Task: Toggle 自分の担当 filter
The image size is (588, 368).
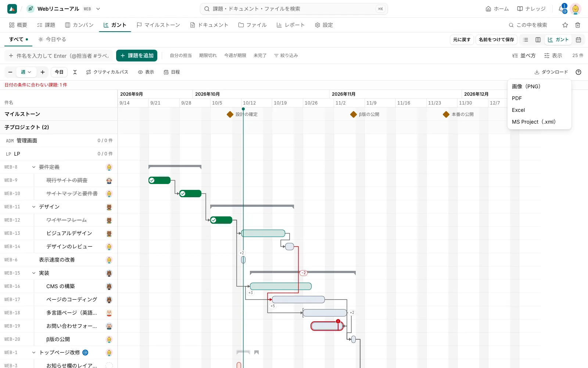Action: click(181, 56)
